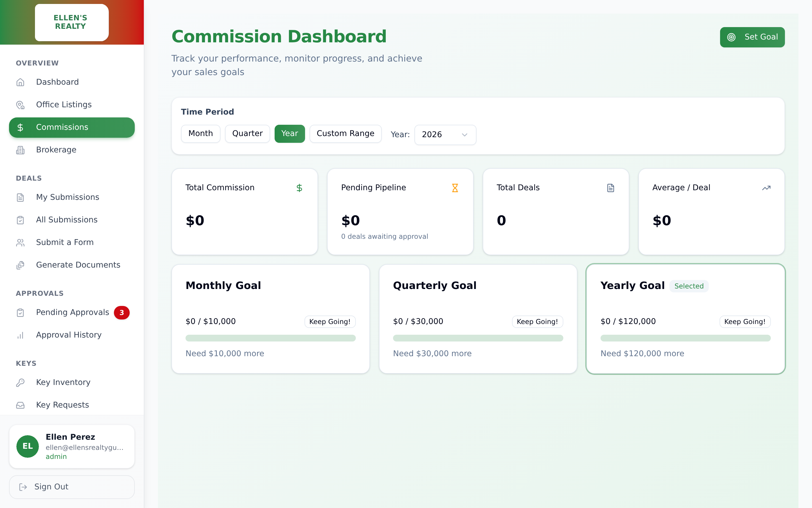
Task: Click the Monthly Goal progress bar
Action: 270,338
